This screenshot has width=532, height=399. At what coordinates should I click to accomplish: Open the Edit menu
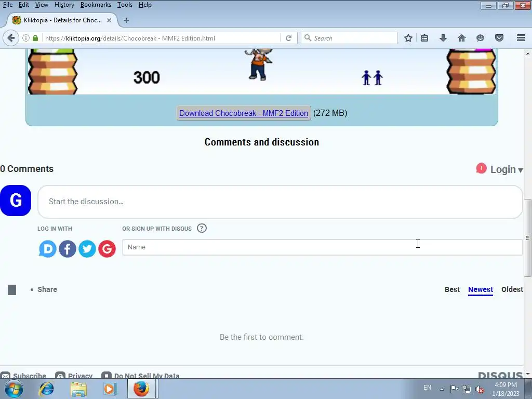coord(24,5)
